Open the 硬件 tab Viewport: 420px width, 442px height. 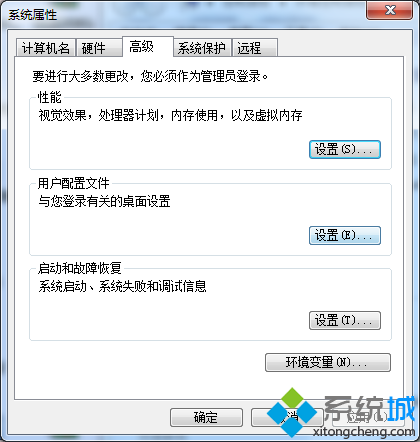coord(99,48)
